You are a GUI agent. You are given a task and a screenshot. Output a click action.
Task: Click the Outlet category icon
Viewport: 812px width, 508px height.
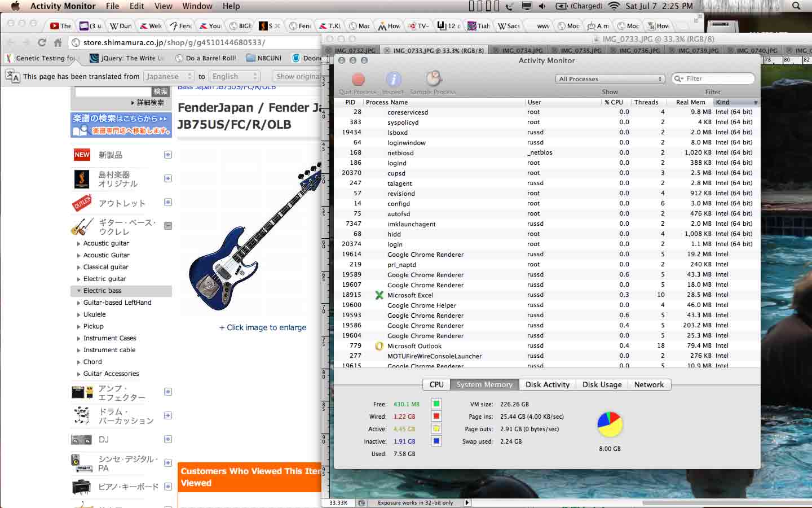tap(82, 203)
